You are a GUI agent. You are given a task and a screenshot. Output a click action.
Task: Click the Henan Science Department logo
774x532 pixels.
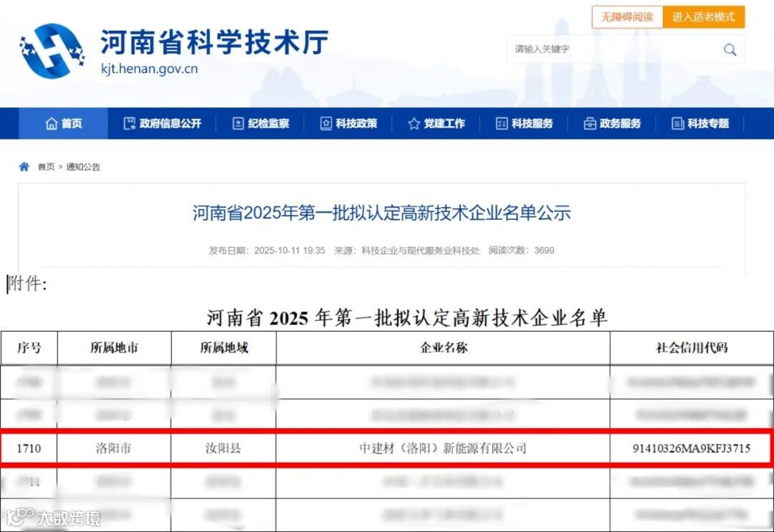coord(52,51)
